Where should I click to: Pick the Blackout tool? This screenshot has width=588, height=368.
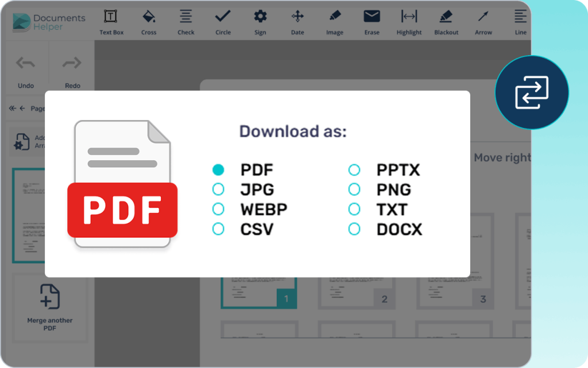tap(446, 21)
